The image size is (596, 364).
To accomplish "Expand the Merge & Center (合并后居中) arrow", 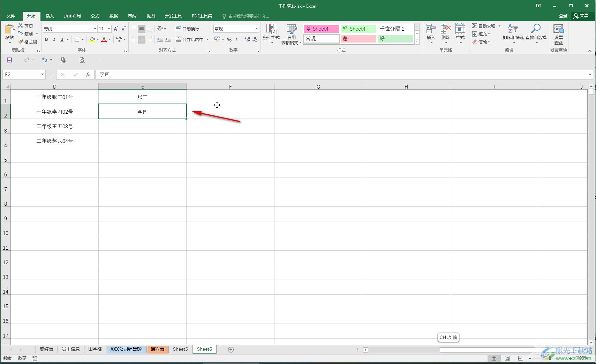I will pyautogui.click(x=208, y=39).
